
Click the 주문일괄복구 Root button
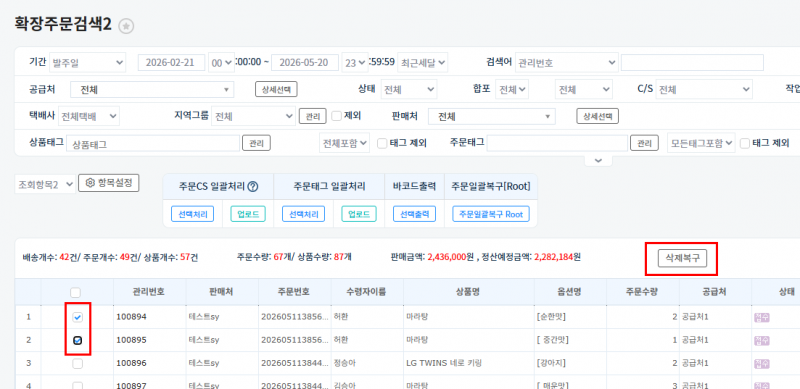point(491,214)
